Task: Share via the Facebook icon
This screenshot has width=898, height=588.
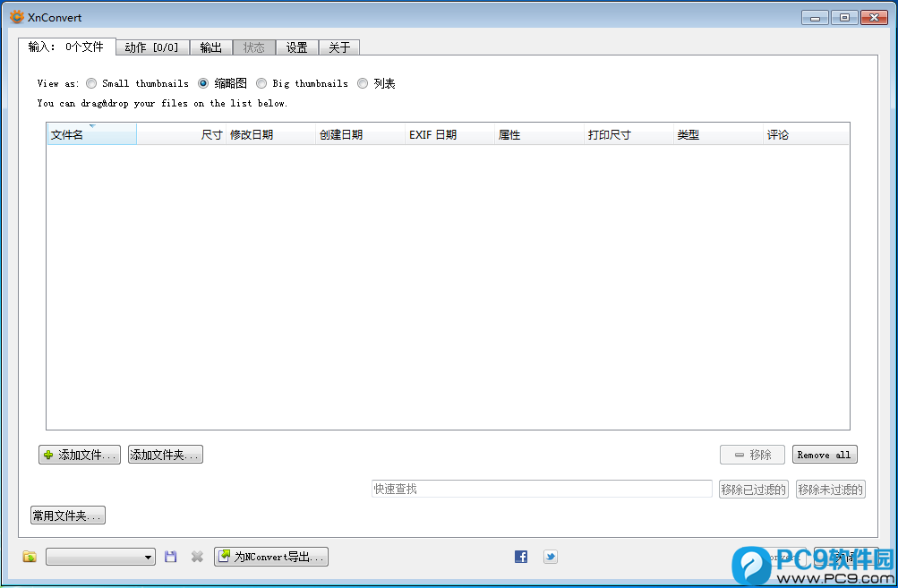Action: click(x=520, y=557)
